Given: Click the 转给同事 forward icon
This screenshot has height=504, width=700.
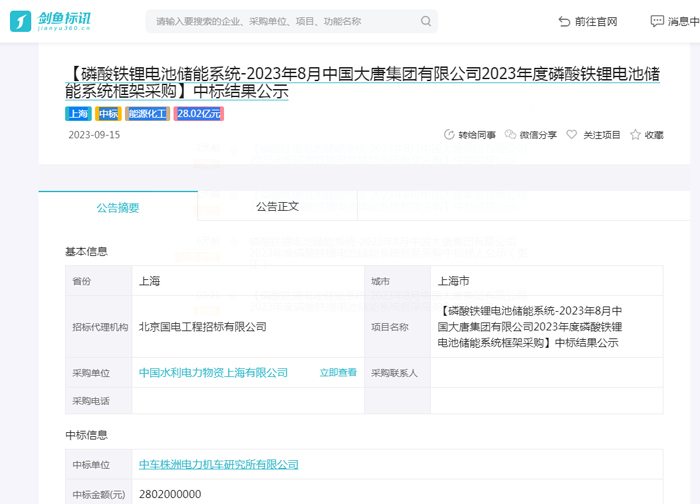Looking at the screenshot, I should [449, 135].
